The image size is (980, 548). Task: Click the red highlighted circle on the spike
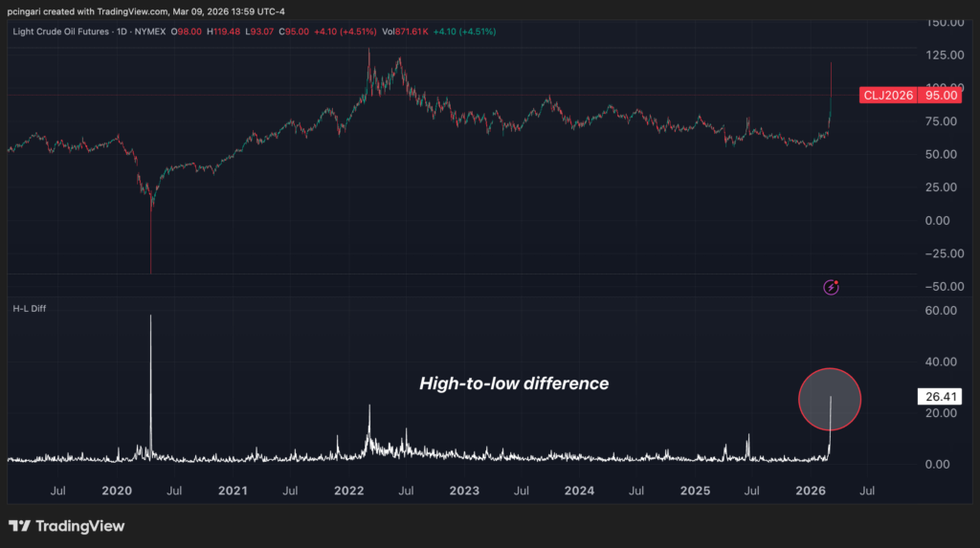click(830, 399)
